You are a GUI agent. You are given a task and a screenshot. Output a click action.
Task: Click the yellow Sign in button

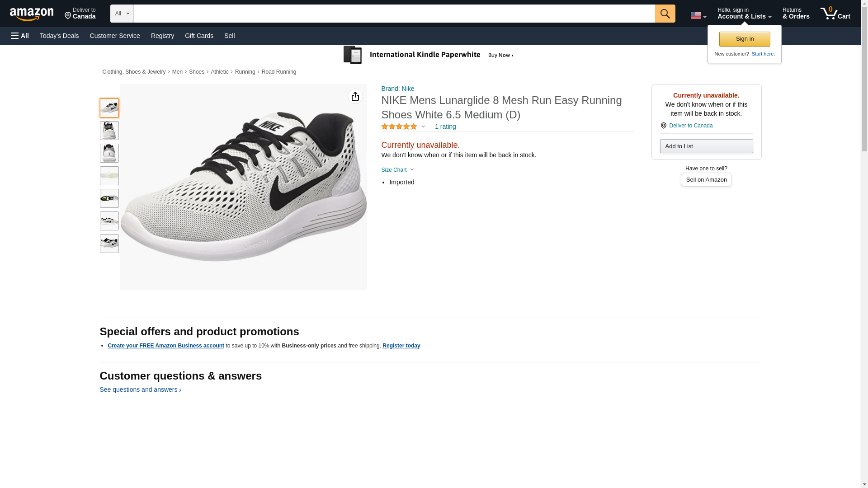[x=744, y=39]
